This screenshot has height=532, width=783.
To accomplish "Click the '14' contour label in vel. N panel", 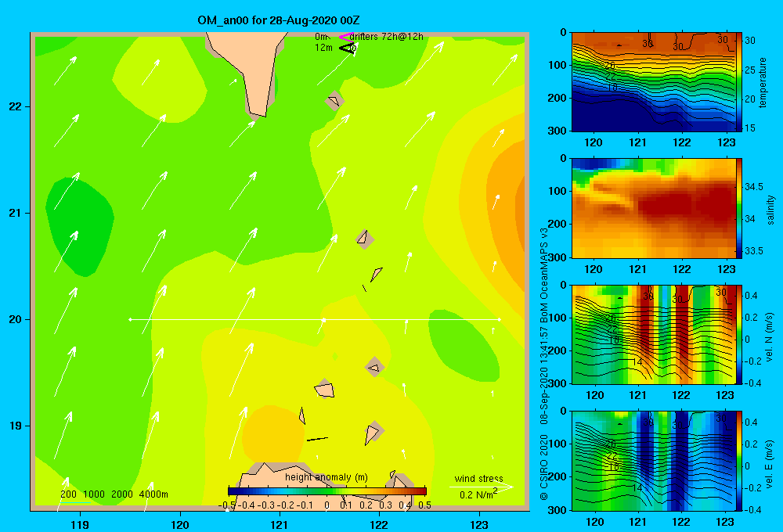I will 637,361.
